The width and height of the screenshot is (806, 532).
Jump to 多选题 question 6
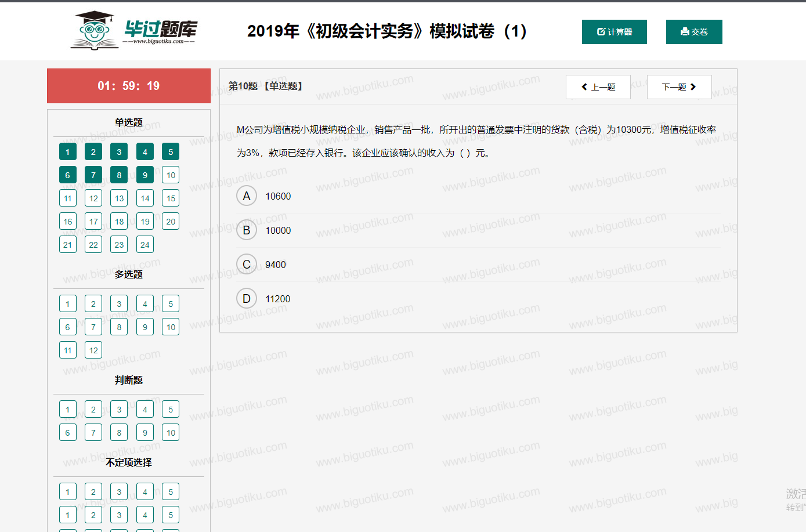point(68,327)
